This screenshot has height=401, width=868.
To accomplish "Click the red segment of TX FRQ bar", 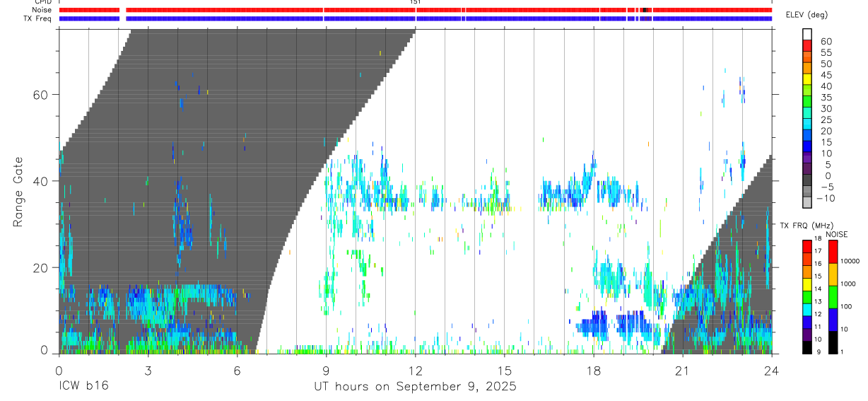I will coord(807,245).
